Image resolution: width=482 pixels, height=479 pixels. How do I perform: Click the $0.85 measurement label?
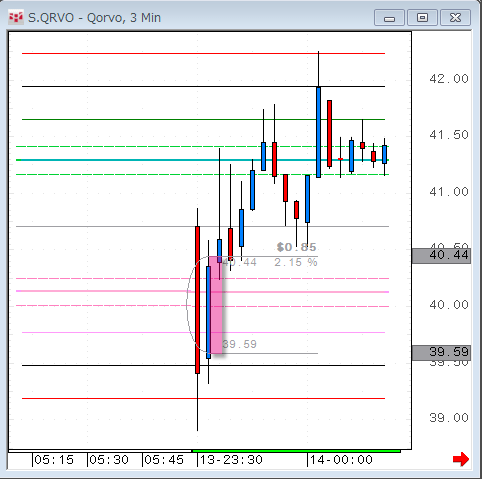tap(296, 247)
